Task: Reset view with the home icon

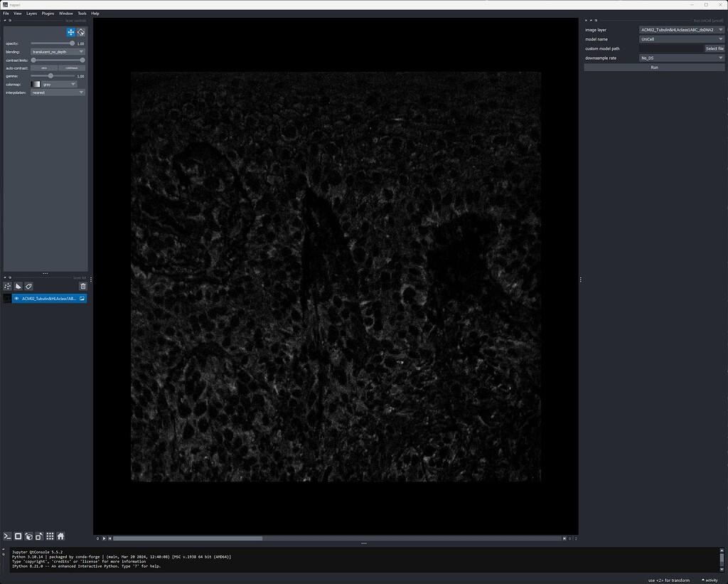Action: click(x=61, y=536)
